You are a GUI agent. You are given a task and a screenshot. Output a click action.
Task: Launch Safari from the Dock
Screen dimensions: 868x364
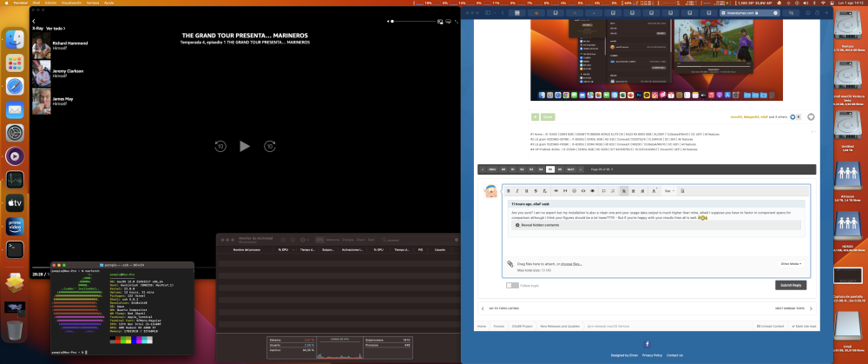(x=15, y=86)
